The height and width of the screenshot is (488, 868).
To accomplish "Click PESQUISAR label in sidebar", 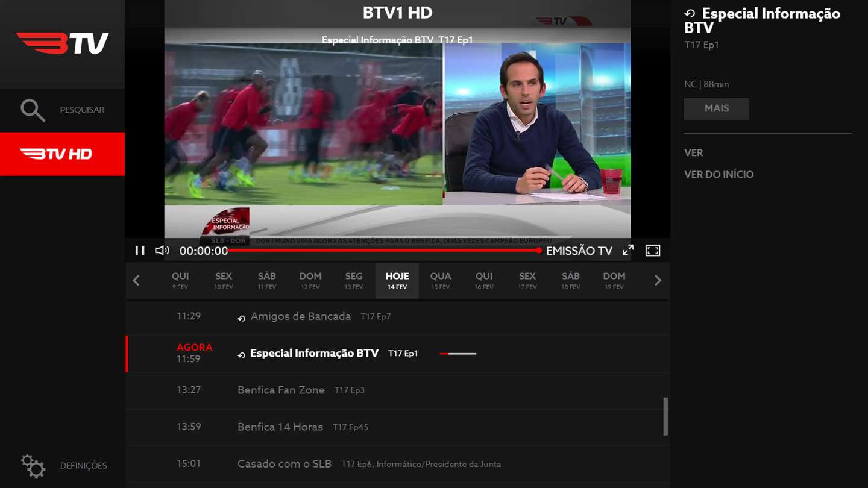I will (x=82, y=110).
